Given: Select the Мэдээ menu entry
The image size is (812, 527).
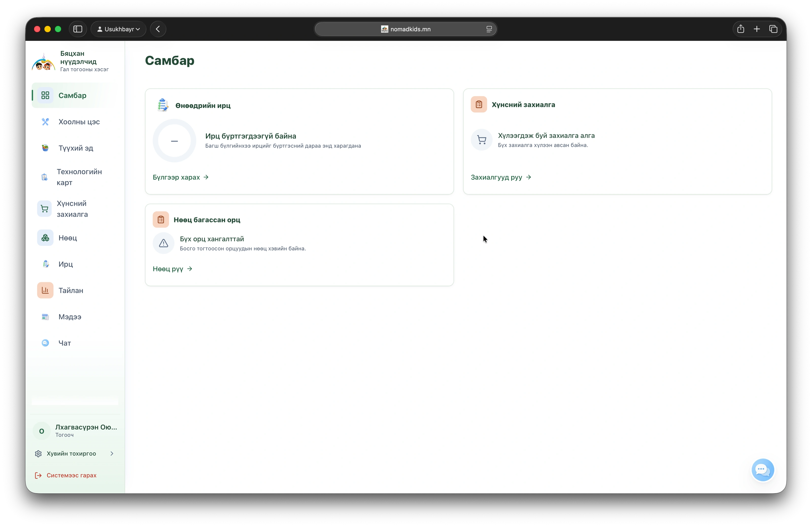Looking at the screenshot, I should click(75, 317).
